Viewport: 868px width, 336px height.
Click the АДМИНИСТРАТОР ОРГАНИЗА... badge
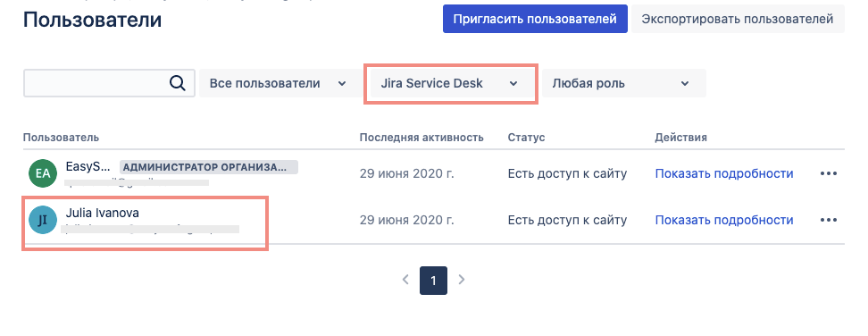[x=209, y=167]
